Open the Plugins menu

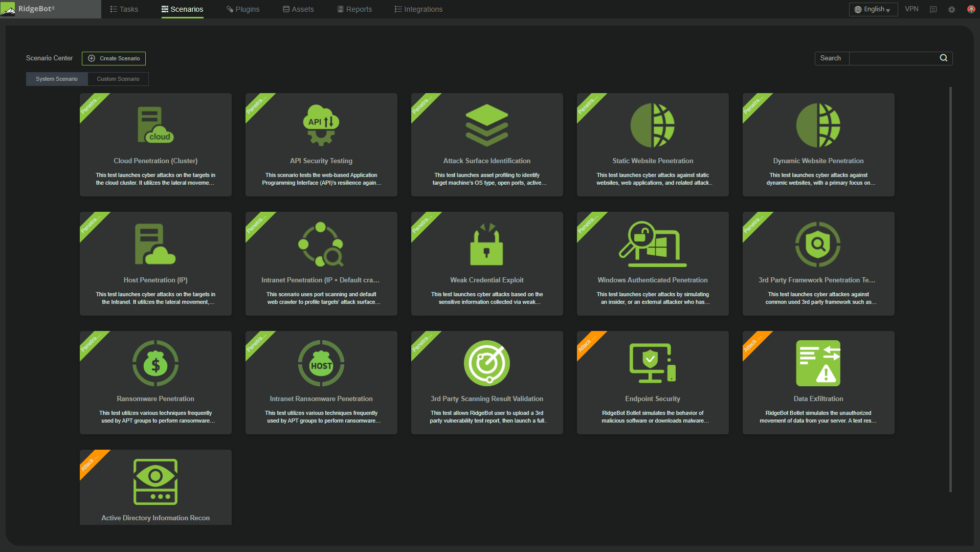[242, 9]
